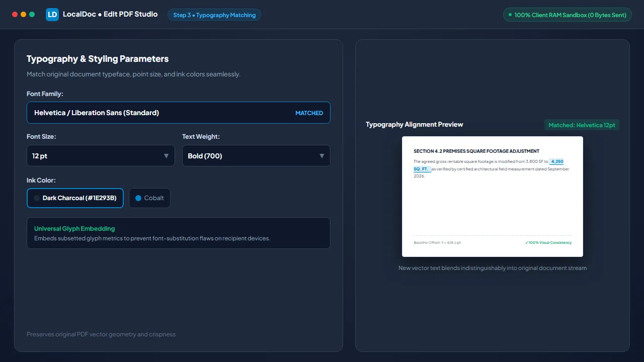Open the 12 pt font size selector
This screenshot has width=644, height=362.
(x=101, y=156)
